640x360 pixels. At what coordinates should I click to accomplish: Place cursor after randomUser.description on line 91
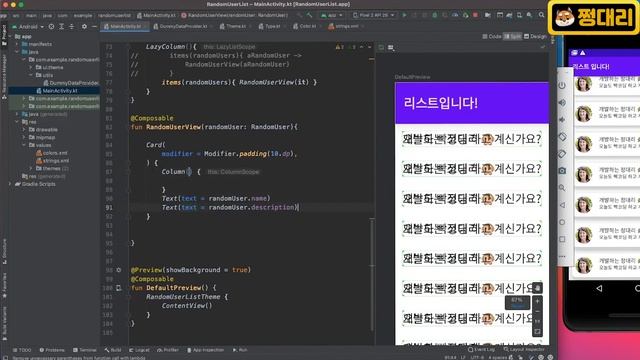(299, 207)
